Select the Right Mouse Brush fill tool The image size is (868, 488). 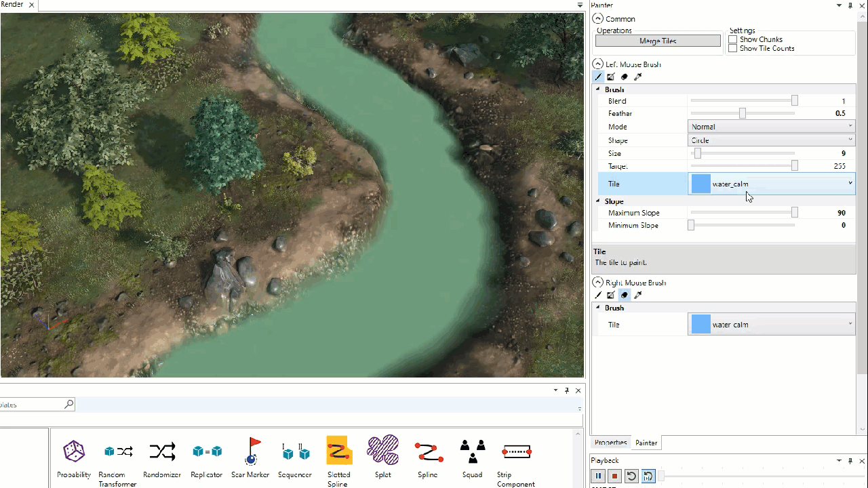[x=611, y=296]
